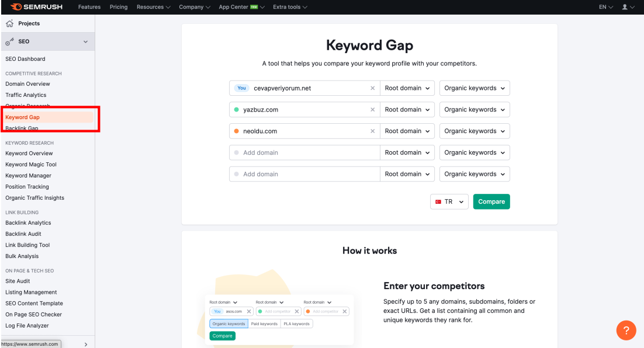This screenshot has width=644, height=348.
Task: Expand the Resources menu
Action: point(154,7)
